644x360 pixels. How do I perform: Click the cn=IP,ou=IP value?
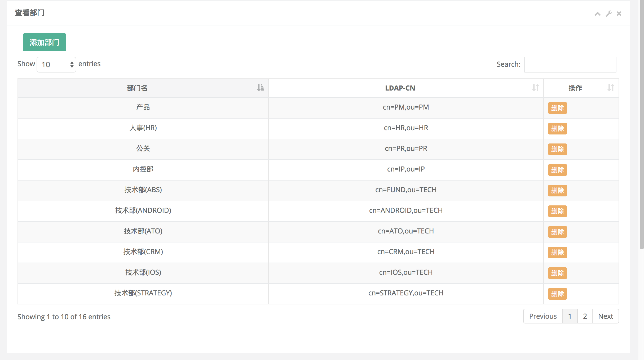tap(406, 169)
